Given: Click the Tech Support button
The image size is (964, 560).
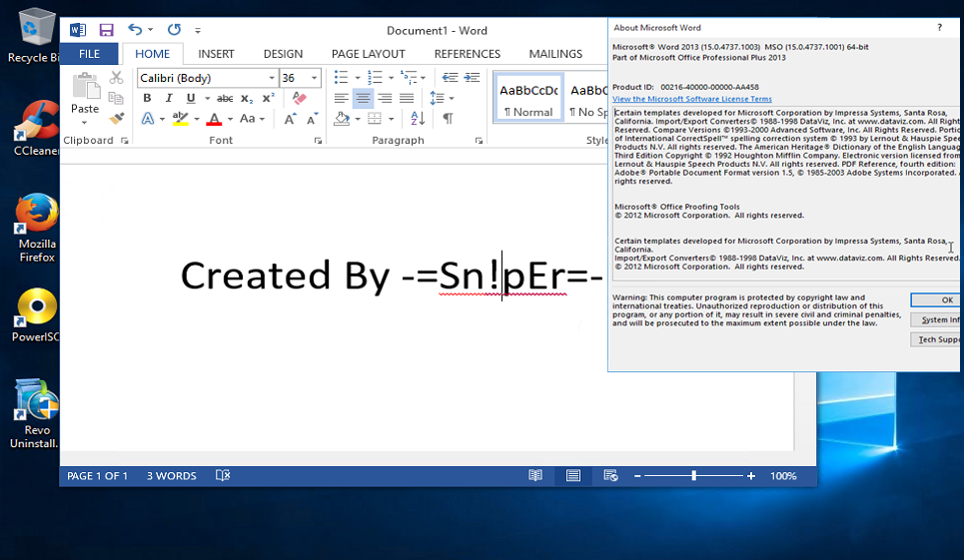Looking at the screenshot, I should pos(937,339).
